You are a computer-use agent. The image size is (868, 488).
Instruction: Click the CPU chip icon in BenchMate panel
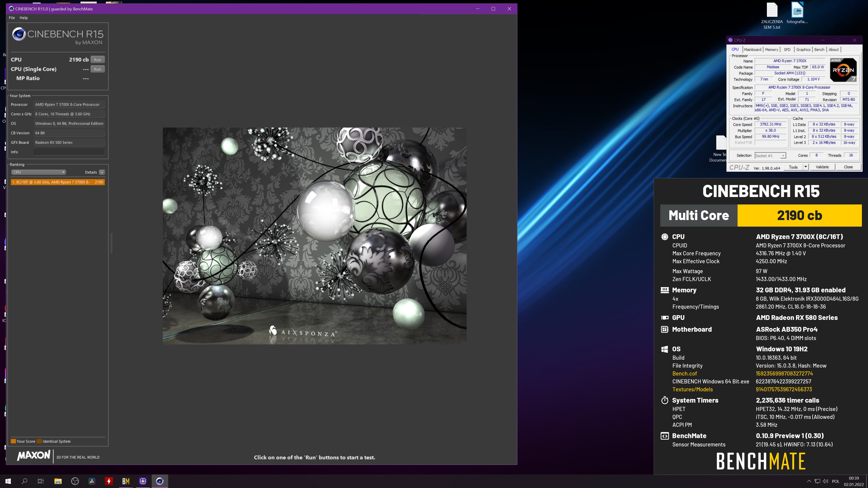(665, 237)
